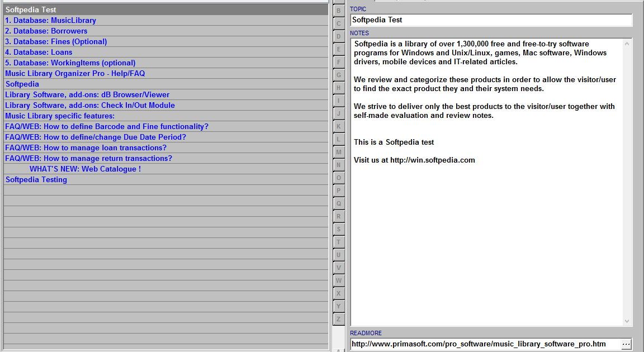This screenshot has height=352, width=644.
Task: Jump to letter V in alphabet index
Action: point(339,268)
